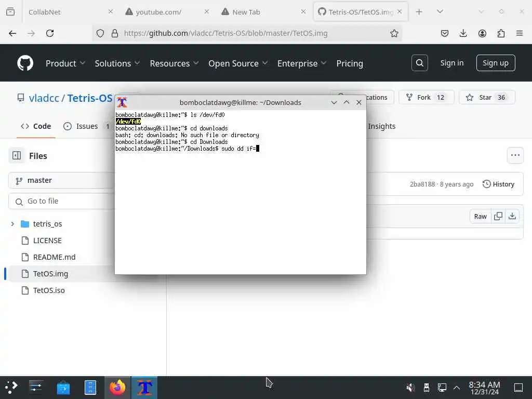Open Firefox extensions puzzle icon
This screenshot has height=399, width=532.
click(x=501, y=33)
